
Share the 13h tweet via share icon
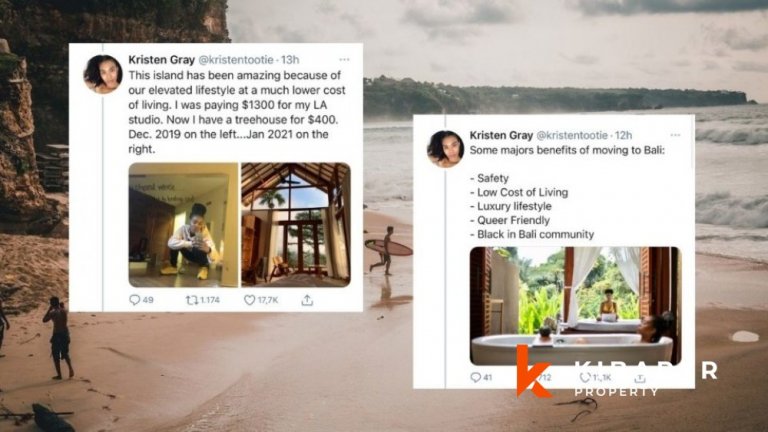pyautogui.click(x=307, y=300)
